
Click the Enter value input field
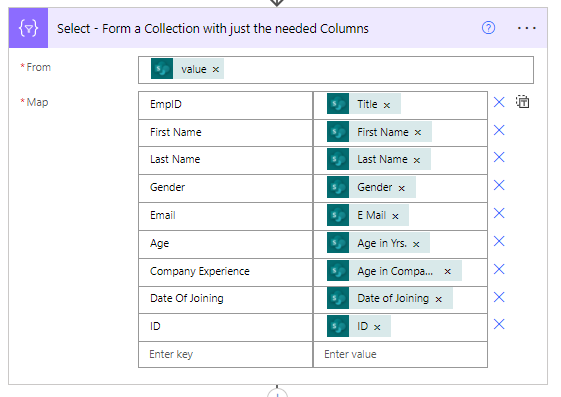coord(400,354)
